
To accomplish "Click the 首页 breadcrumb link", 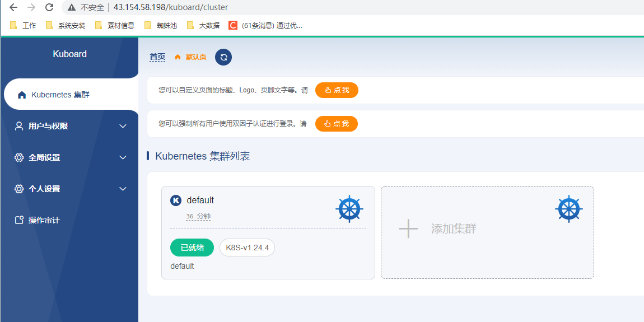I will pyautogui.click(x=157, y=57).
